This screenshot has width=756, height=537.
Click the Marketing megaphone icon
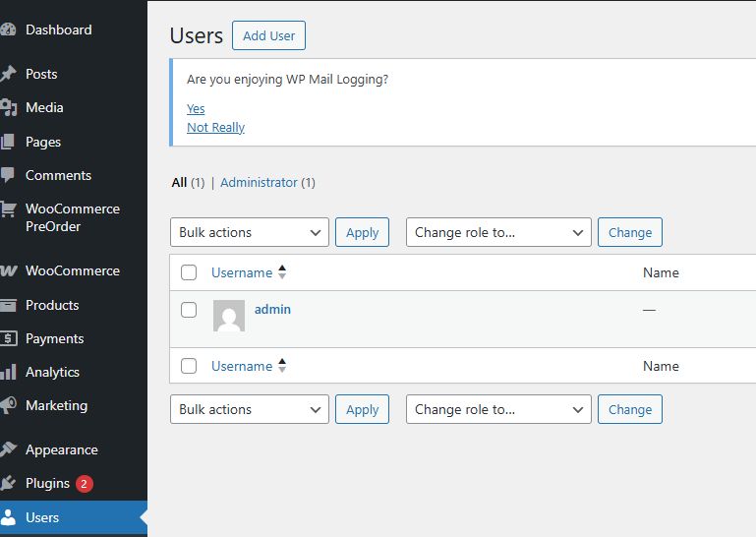coord(9,405)
